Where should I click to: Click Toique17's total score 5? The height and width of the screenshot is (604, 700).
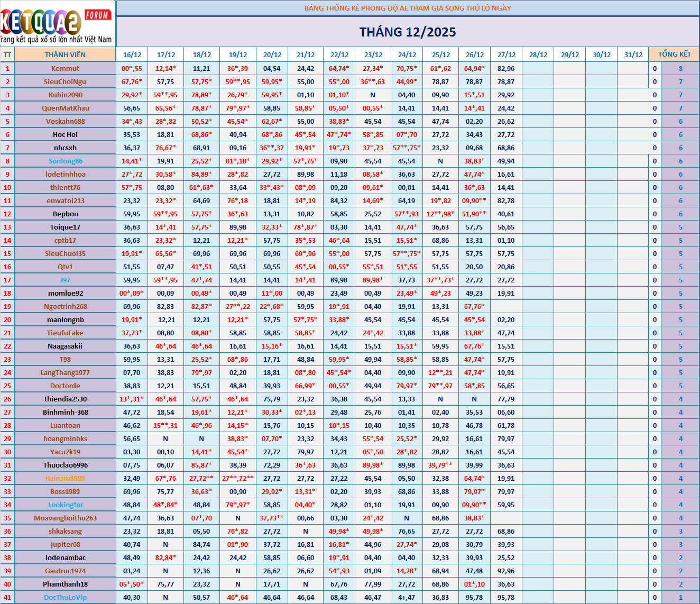tap(680, 227)
